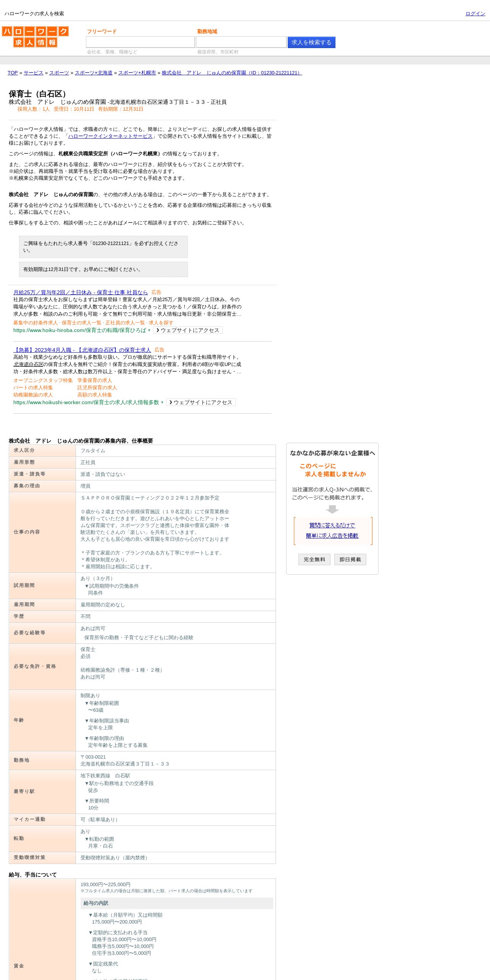Open the 求人を探す ad sublink
Screen dimensions: 490x980
[x=161, y=323]
